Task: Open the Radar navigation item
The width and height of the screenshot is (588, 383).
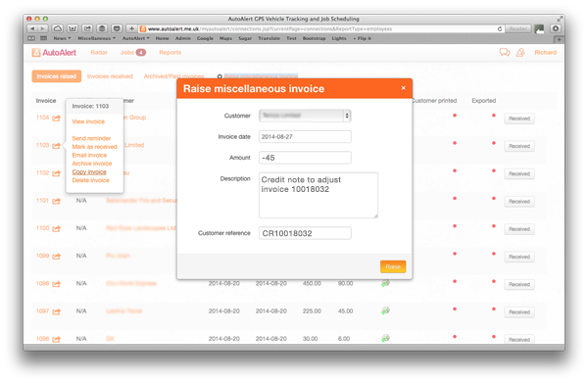Action: coord(99,53)
